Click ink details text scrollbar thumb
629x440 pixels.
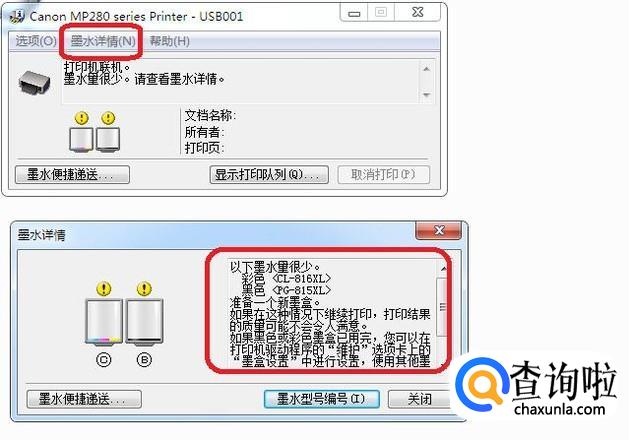pos(442,307)
